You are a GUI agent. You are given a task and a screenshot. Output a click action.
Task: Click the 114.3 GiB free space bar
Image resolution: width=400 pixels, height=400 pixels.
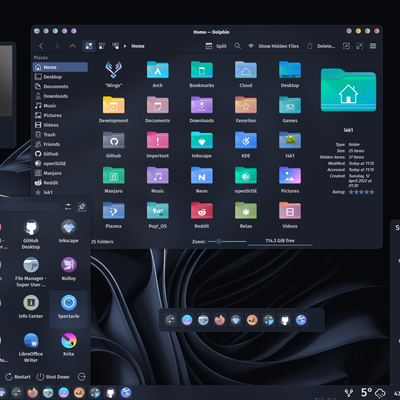[280, 242]
